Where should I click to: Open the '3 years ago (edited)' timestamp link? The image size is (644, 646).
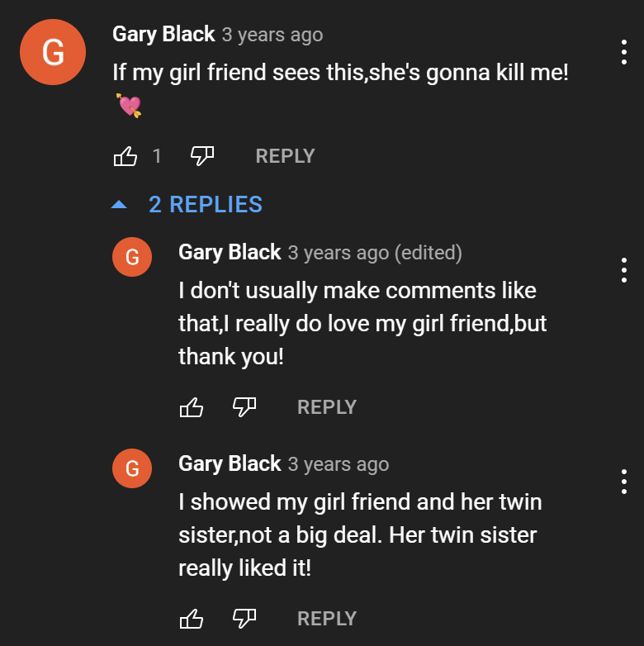(375, 253)
